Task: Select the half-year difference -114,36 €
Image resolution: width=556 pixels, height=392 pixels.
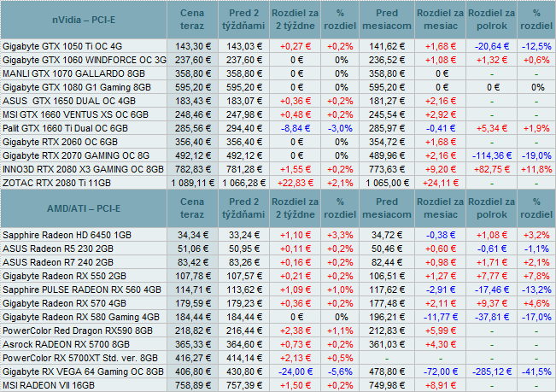Action: tap(492, 155)
